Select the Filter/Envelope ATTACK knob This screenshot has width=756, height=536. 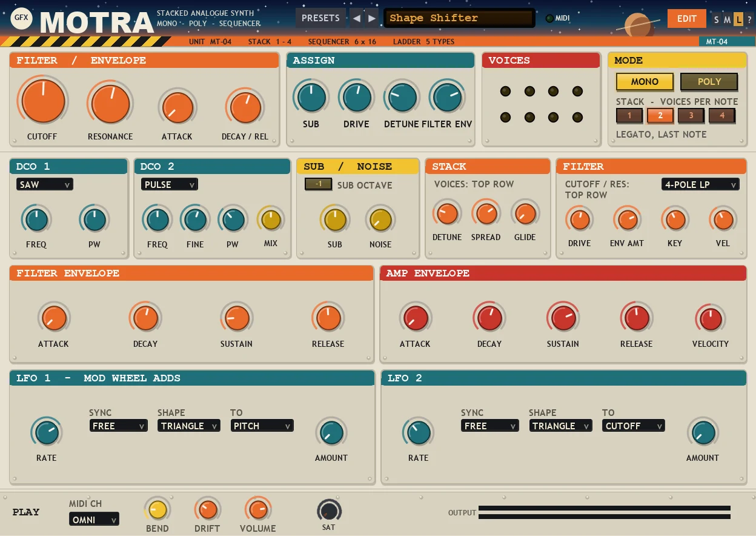(x=177, y=108)
